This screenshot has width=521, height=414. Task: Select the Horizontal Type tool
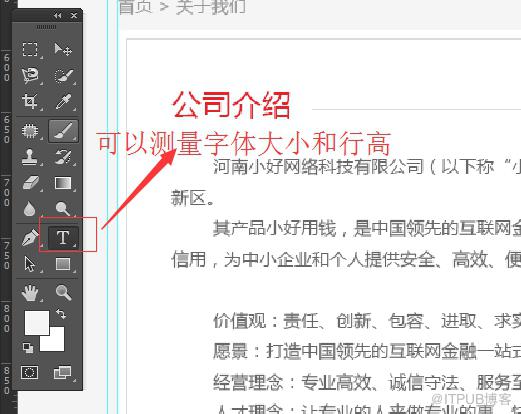(63, 238)
